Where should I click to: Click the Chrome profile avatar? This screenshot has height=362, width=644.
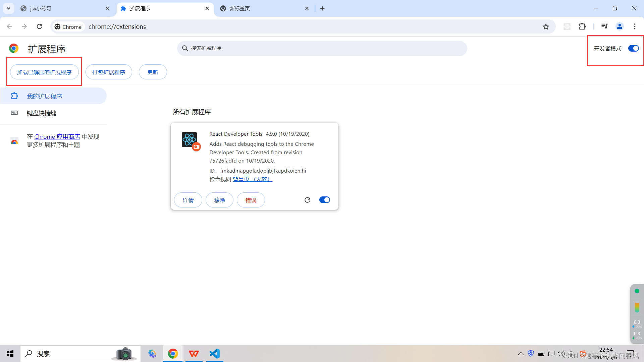(619, 26)
